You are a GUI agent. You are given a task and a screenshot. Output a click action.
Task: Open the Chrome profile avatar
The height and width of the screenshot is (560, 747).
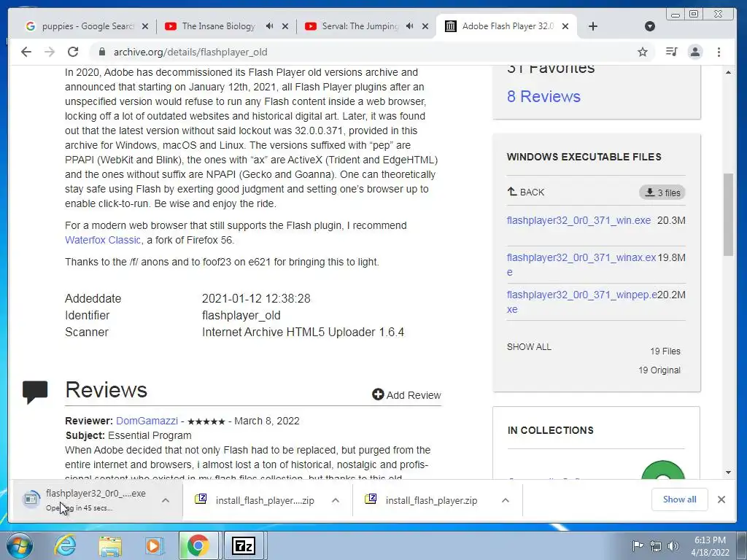[x=695, y=52]
